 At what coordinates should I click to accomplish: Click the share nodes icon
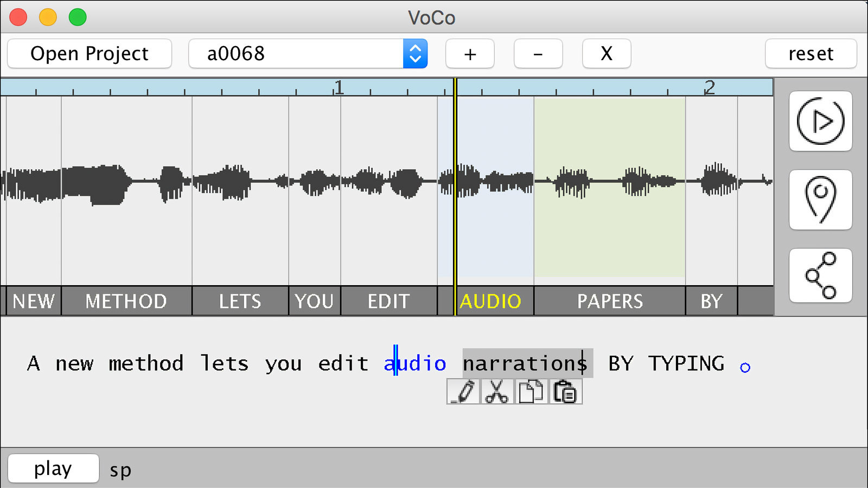[x=820, y=275]
